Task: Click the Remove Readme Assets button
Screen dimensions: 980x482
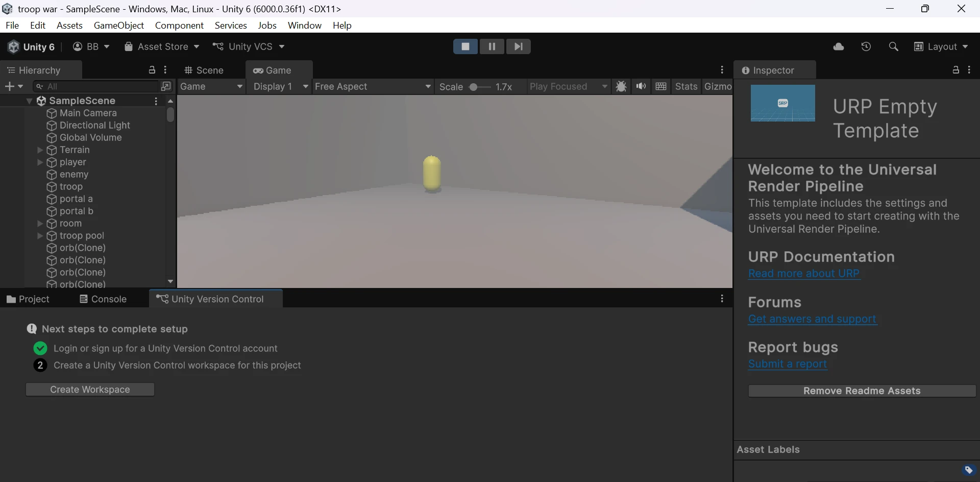Action: pyautogui.click(x=862, y=391)
